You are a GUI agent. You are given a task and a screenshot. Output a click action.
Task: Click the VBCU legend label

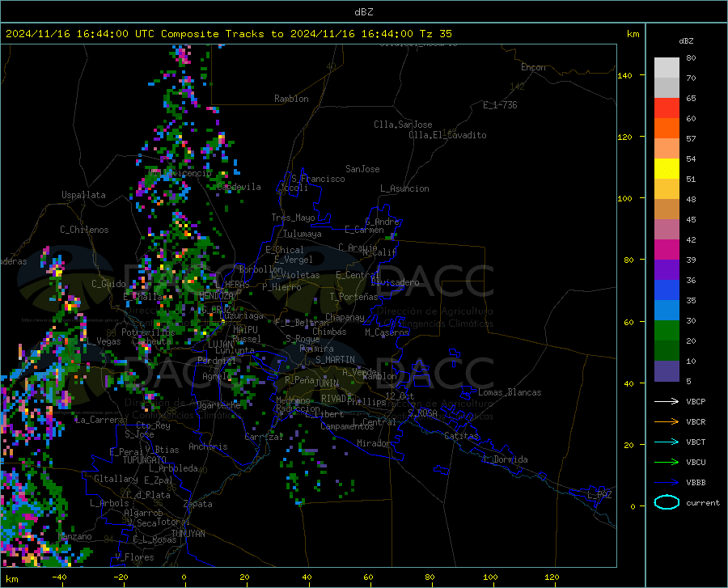696,462
